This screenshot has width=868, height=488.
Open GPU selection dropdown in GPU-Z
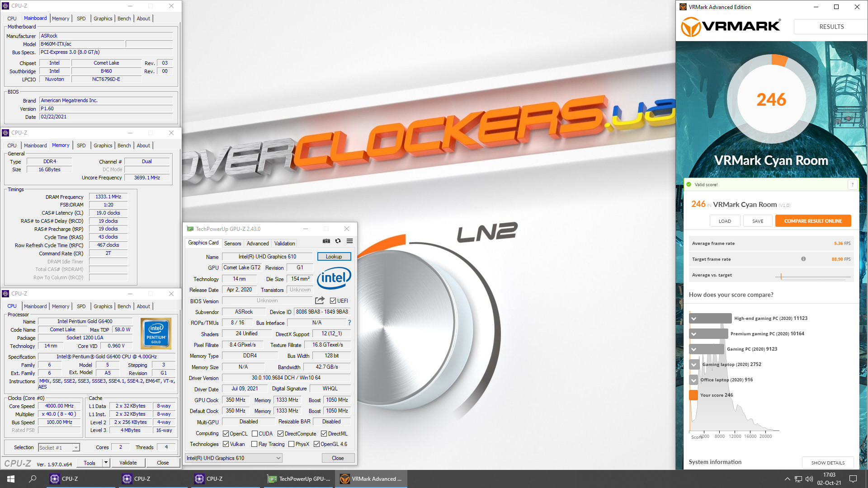(234, 458)
